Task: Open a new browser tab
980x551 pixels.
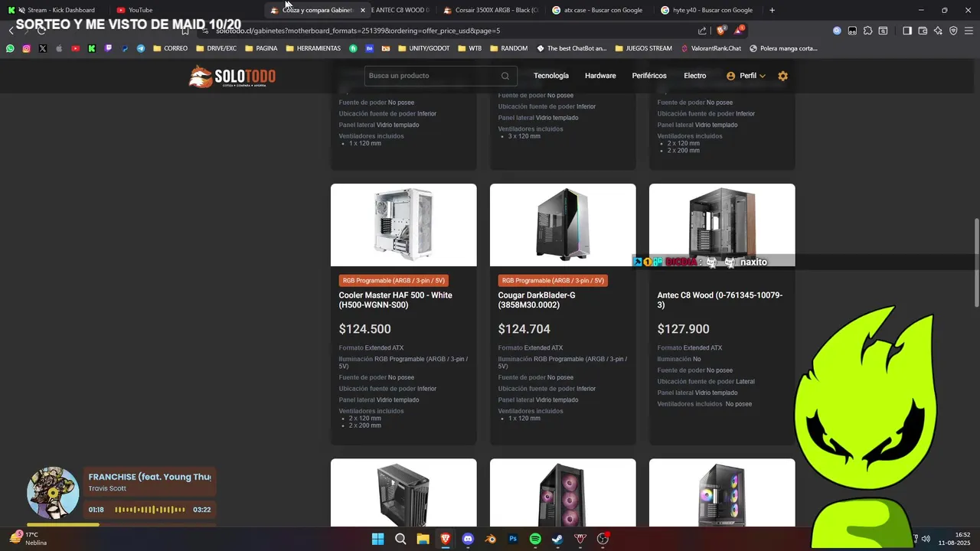Action: pos(772,10)
